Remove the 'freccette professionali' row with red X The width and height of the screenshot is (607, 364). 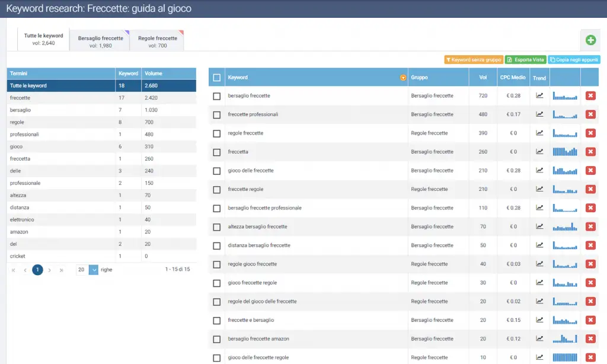coord(590,114)
